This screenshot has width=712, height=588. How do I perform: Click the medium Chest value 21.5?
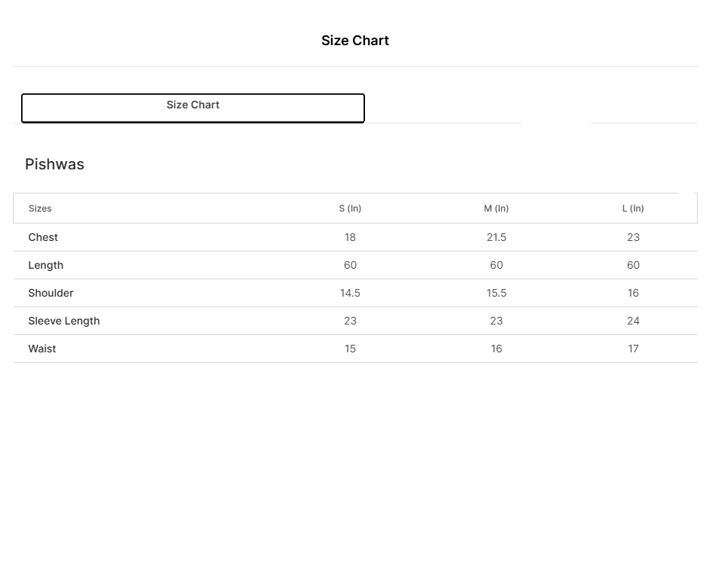496,237
